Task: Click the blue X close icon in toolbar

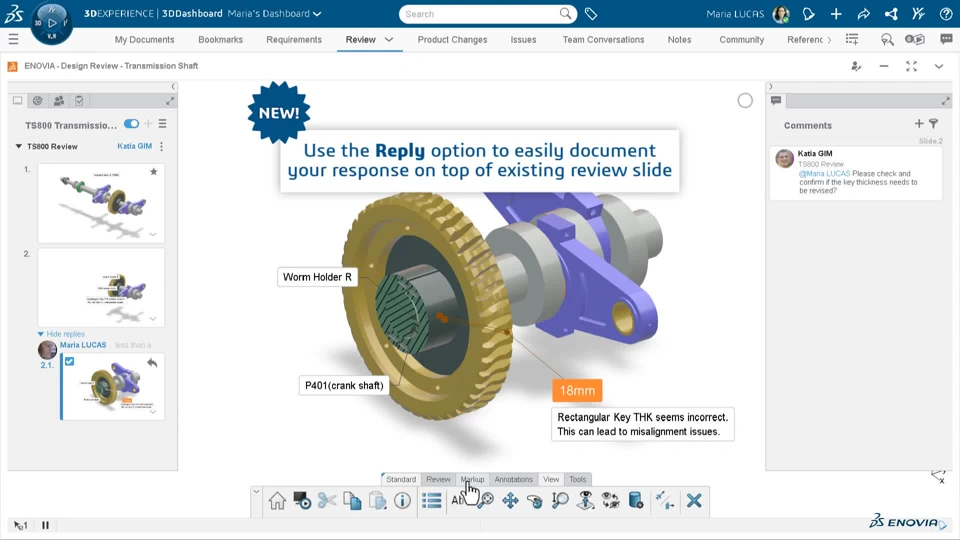Action: click(x=694, y=501)
